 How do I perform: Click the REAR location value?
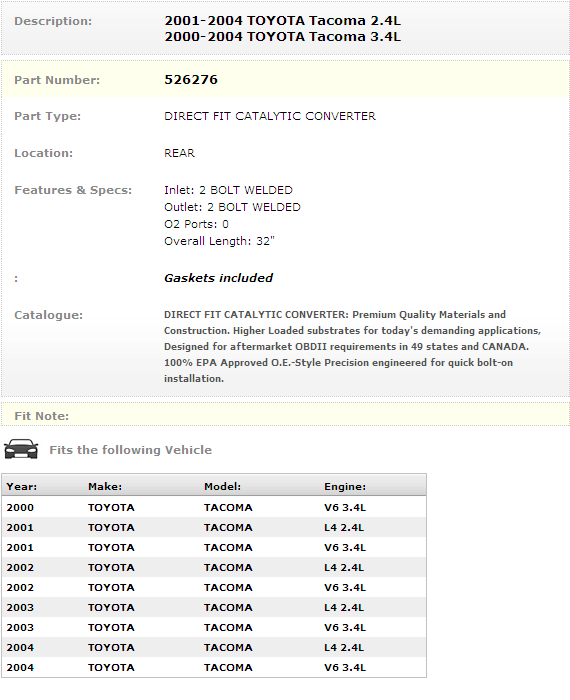pyautogui.click(x=179, y=153)
